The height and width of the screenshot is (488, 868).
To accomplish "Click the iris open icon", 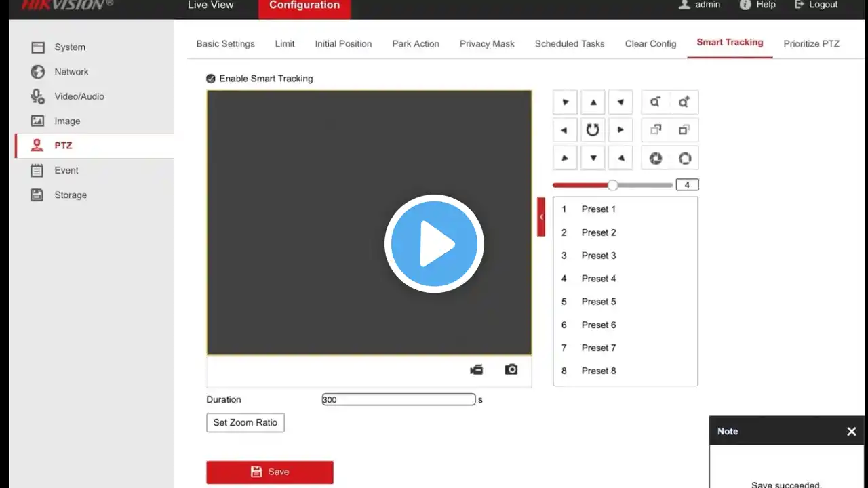I will [x=684, y=158].
